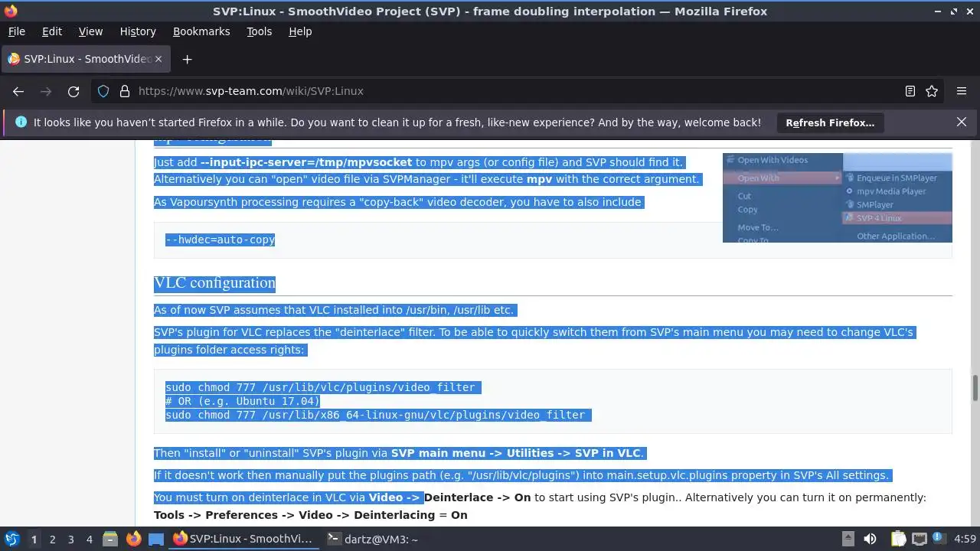Open the volume speaker tray icon

pos(871,539)
